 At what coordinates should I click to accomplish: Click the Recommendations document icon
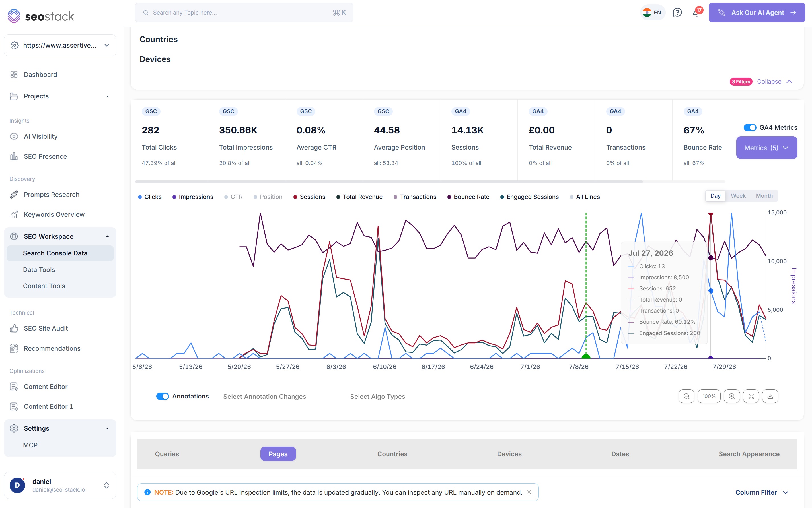click(x=14, y=348)
